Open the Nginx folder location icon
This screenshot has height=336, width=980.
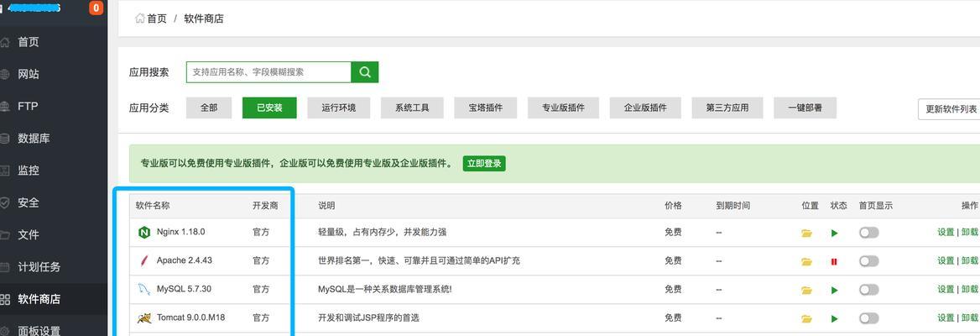[807, 233]
